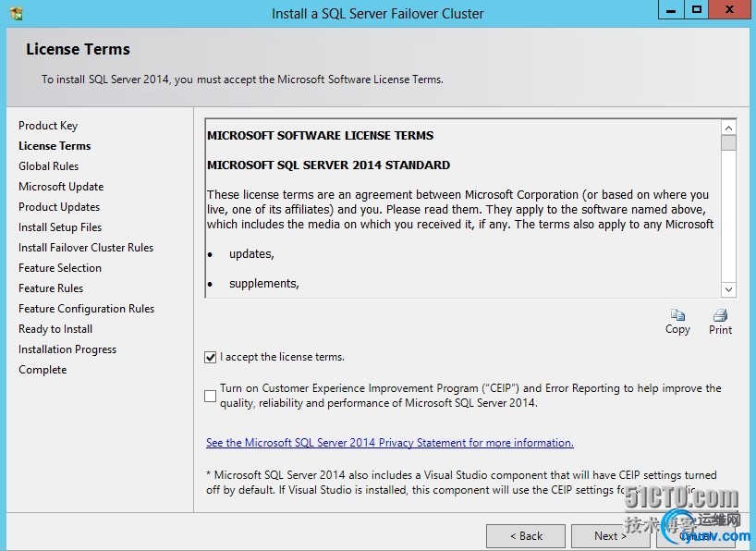Image resolution: width=756 pixels, height=551 pixels.
Task: Select Installation Progress step
Action: pyautogui.click(x=67, y=349)
